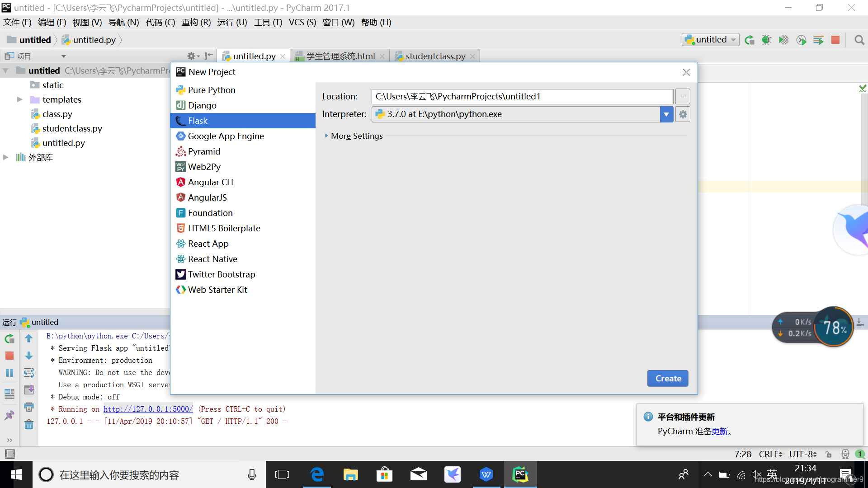
Task: Click Task View icon in taskbar
Action: pyautogui.click(x=282, y=474)
